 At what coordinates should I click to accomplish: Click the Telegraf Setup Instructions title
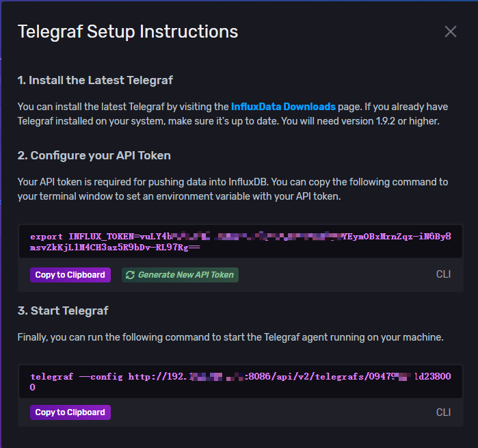pyautogui.click(x=128, y=31)
